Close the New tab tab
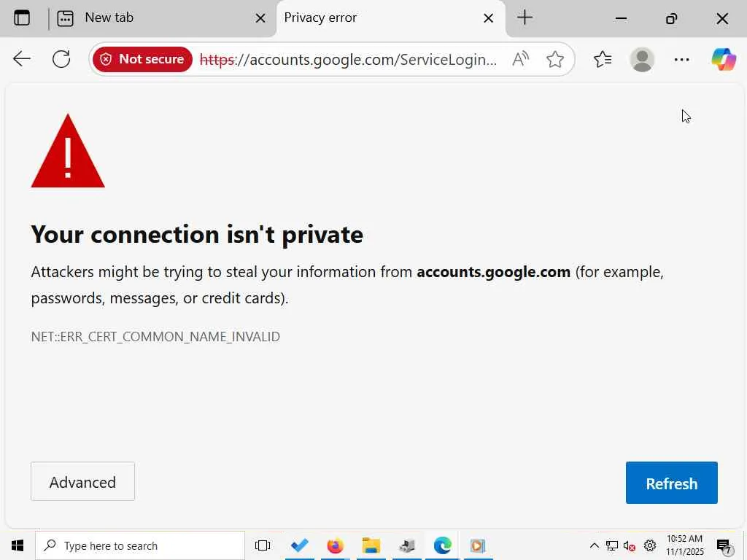 click(260, 18)
